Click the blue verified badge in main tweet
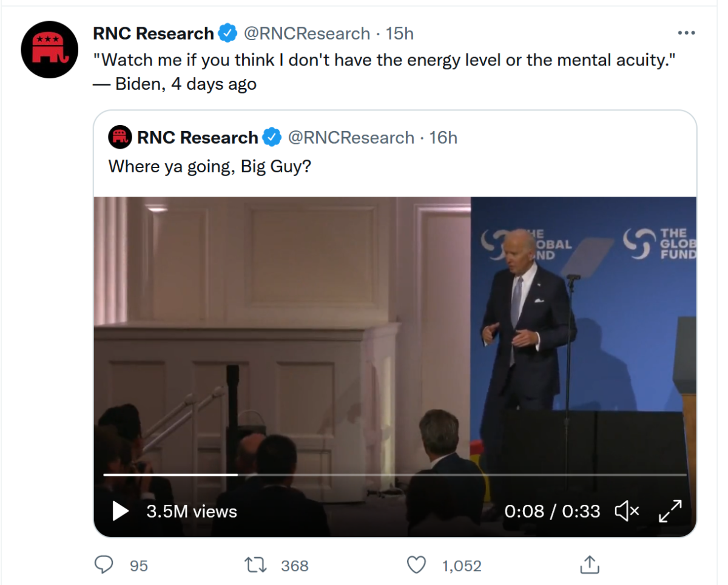728x585 pixels. click(x=228, y=33)
